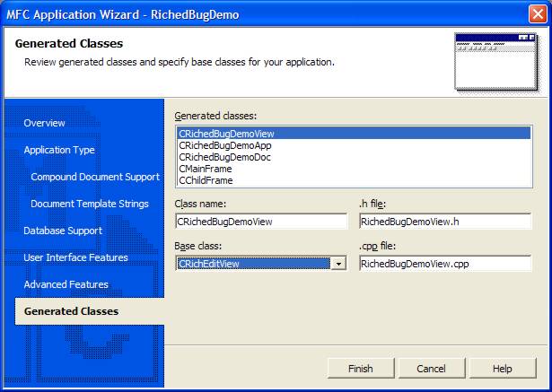
Task: Click the Finish button
Action: click(x=361, y=369)
